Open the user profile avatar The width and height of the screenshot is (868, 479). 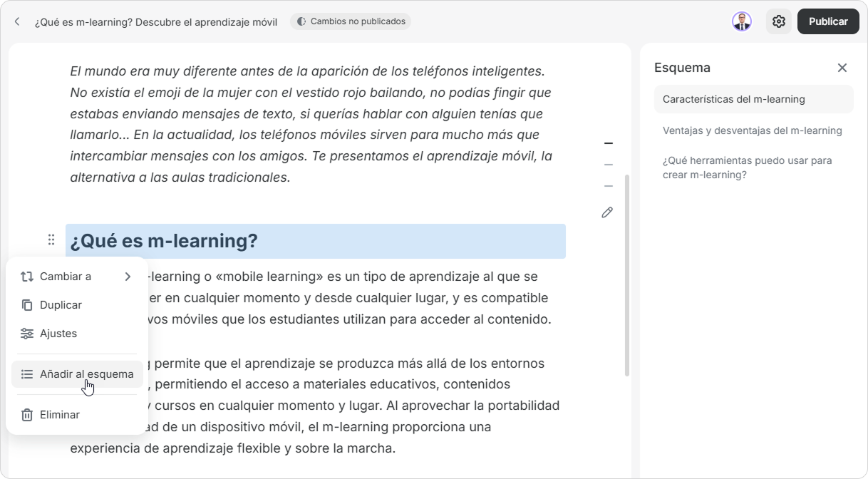click(x=742, y=21)
